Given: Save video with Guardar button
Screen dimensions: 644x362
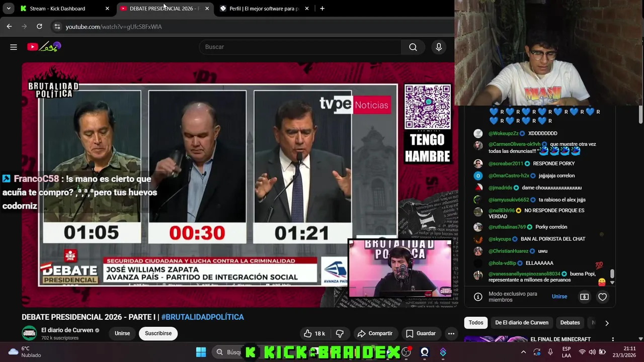Looking at the screenshot, I should 421,333.
